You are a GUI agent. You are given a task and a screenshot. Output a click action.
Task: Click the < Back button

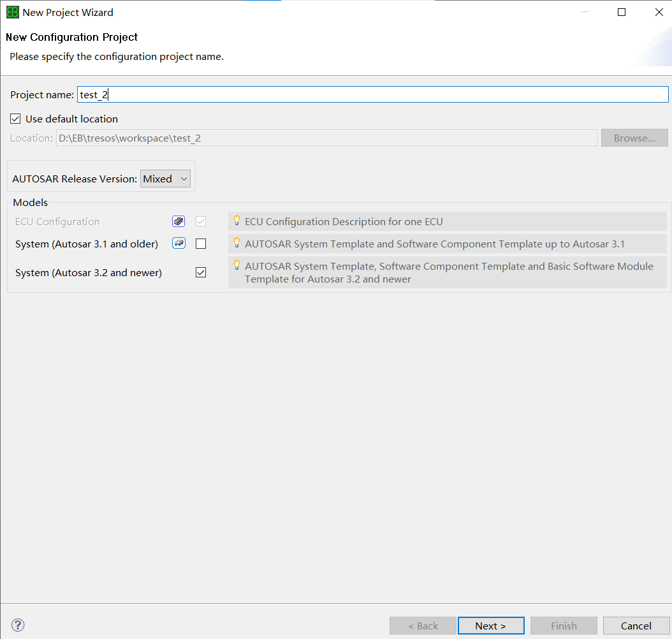(x=423, y=626)
